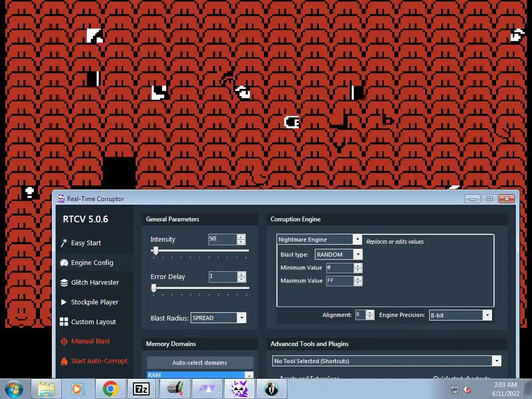Click the Intensity slider handle

click(155, 251)
